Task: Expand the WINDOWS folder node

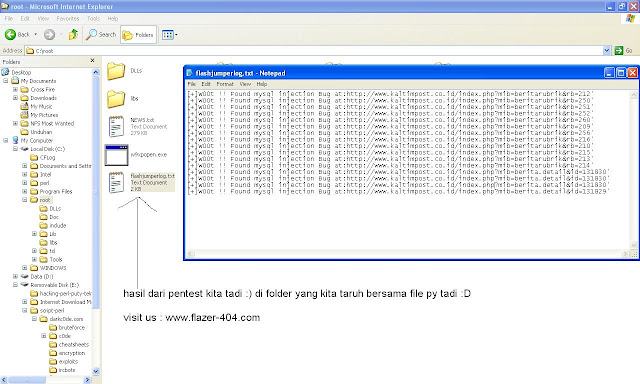Action: (25, 268)
